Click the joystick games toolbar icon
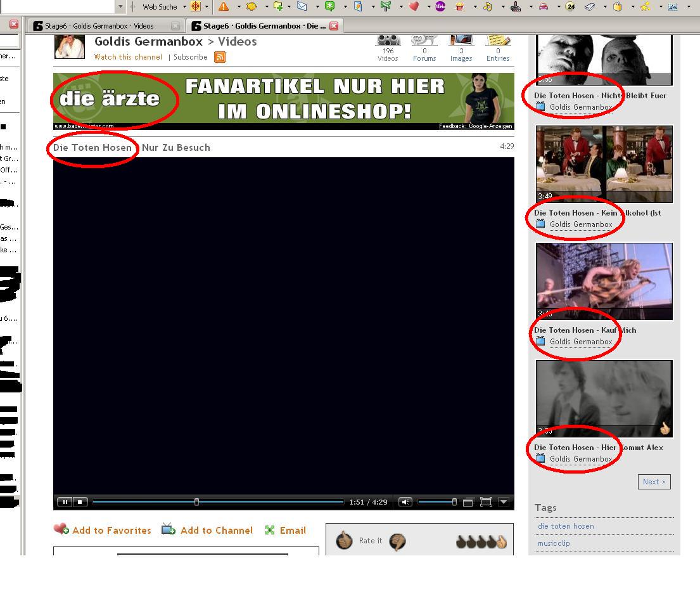 pos(516,6)
